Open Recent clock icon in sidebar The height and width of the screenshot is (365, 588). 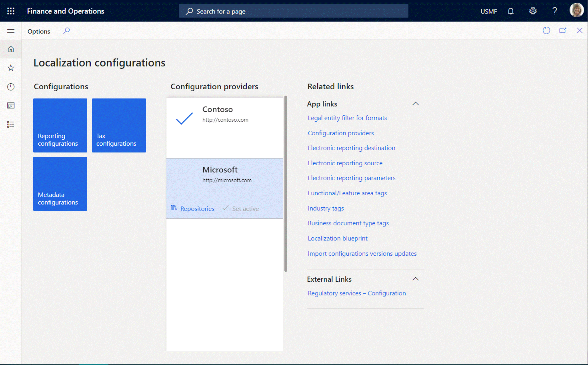11,87
